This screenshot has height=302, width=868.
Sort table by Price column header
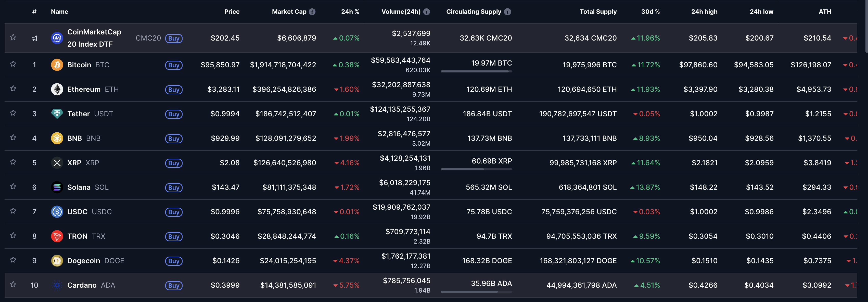(232, 12)
